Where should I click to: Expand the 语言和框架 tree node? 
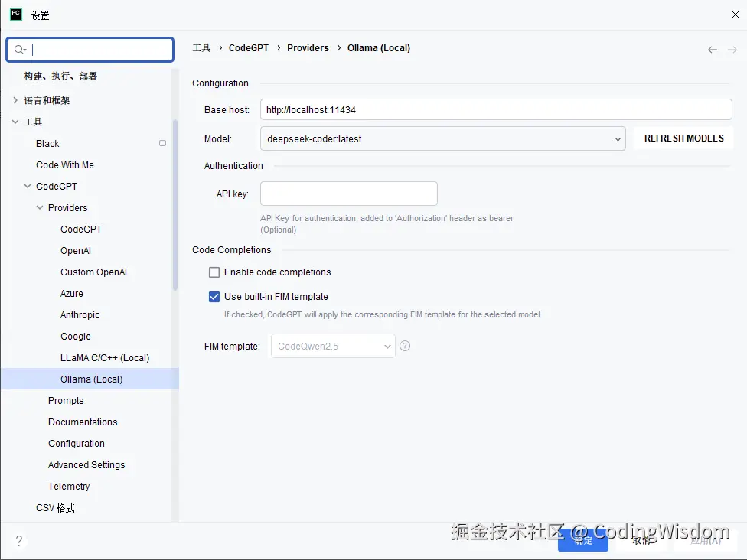15,100
